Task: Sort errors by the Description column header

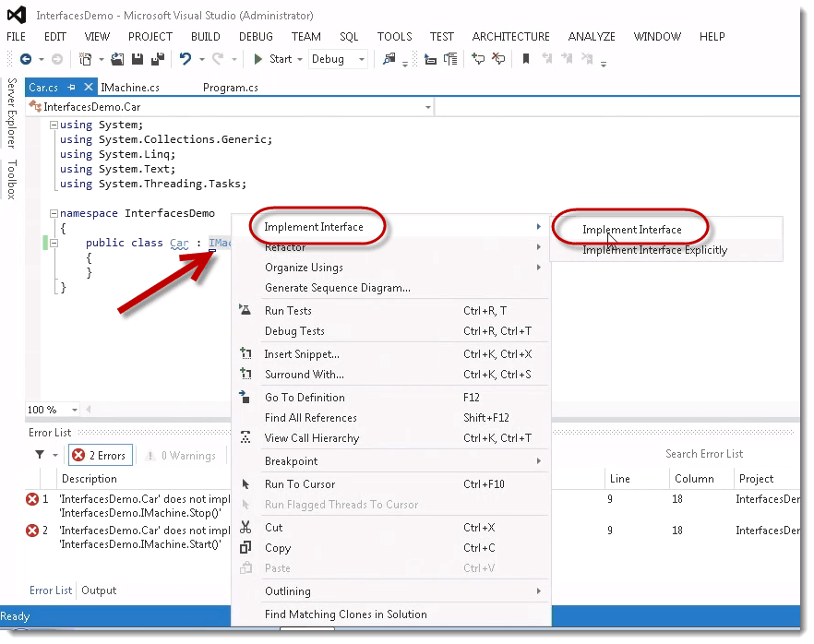Action: tap(90, 479)
